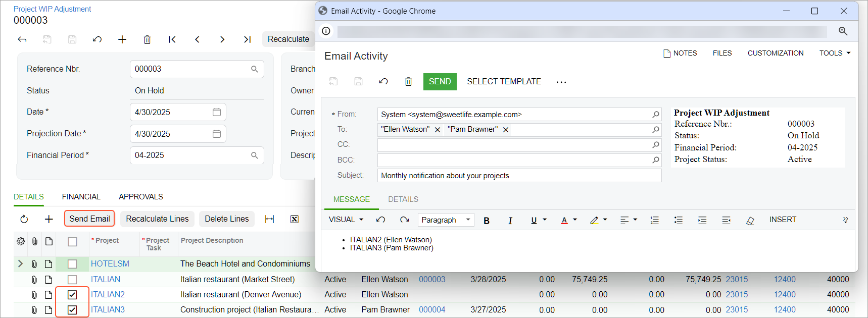Refresh the details grid

pyautogui.click(x=24, y=219)
